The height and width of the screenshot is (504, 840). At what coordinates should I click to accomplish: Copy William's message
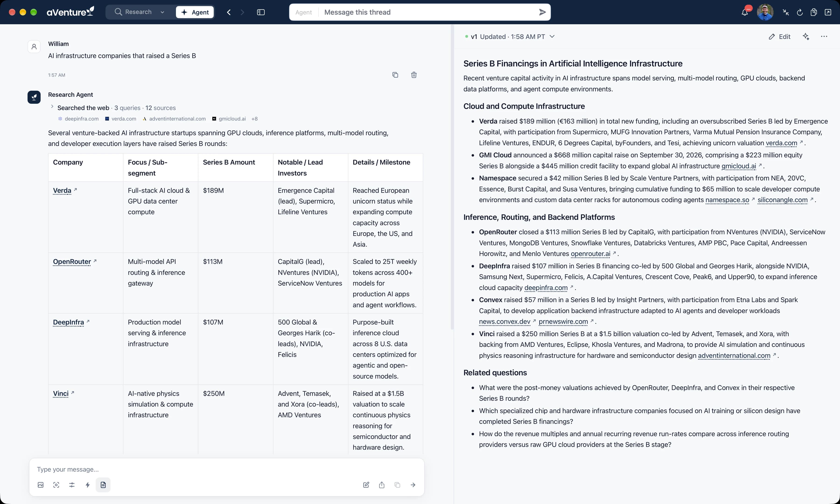click(395, 75)
